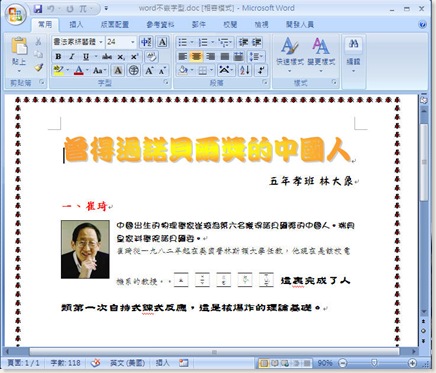The width and height of the screenshot is (436, 373).
Task: Open 快速樣式 Quick Styles gallery
Action: tap(290, 54)
